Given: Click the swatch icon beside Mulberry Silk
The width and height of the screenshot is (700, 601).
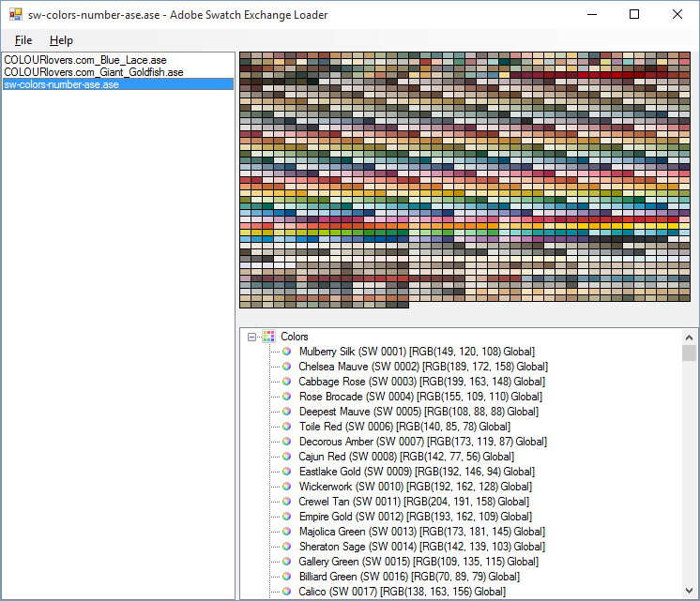Looking at the screenshot, I should pyautogui.click(x=286, y=352).
